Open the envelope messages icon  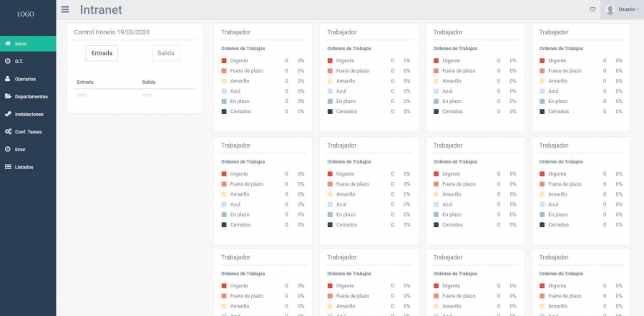(592, 9)
